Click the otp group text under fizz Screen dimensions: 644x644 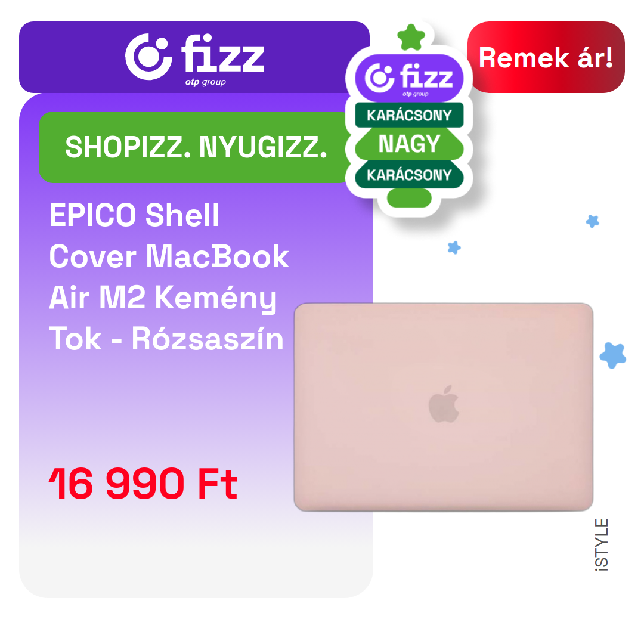click(205, 82)
